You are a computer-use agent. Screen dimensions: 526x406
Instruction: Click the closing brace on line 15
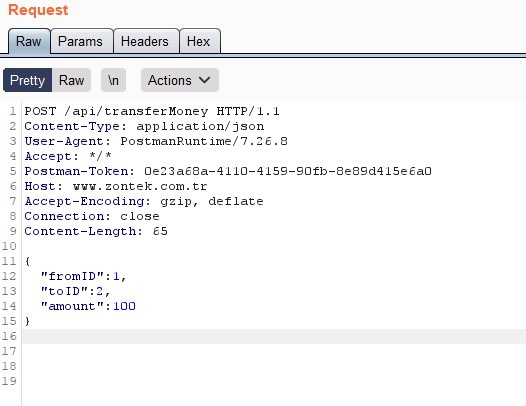coord(27,321)
